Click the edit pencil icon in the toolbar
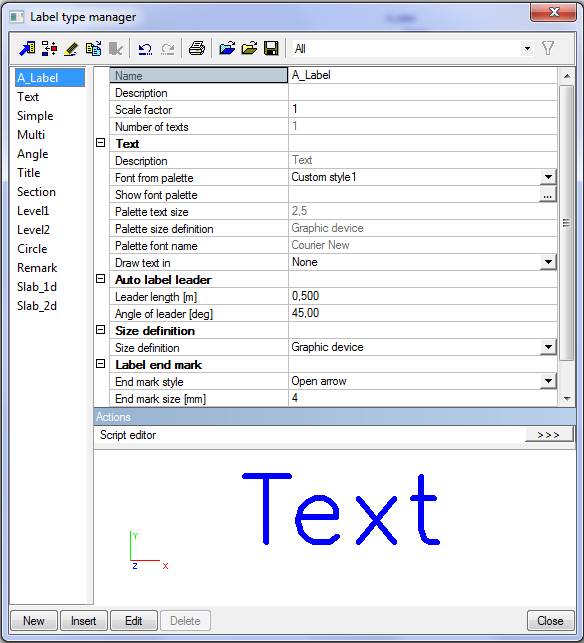584x643 pixels. (x=72, y=49)
